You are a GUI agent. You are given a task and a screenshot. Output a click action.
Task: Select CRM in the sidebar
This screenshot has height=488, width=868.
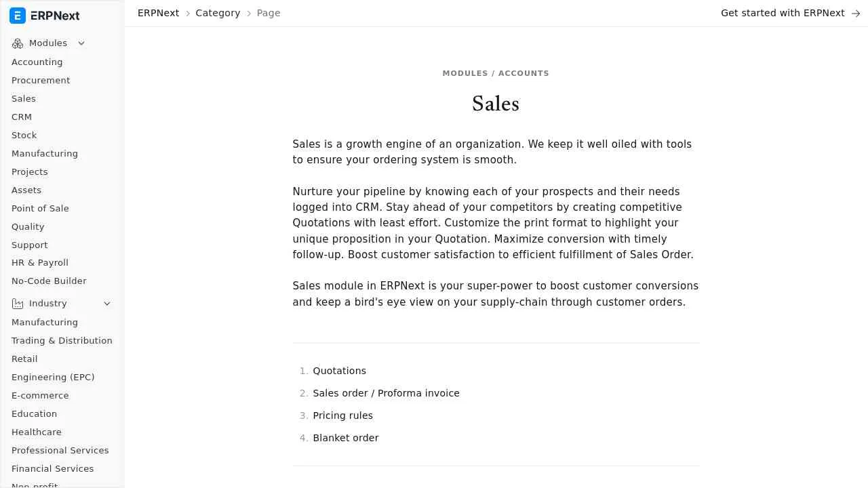coord(22,117)
